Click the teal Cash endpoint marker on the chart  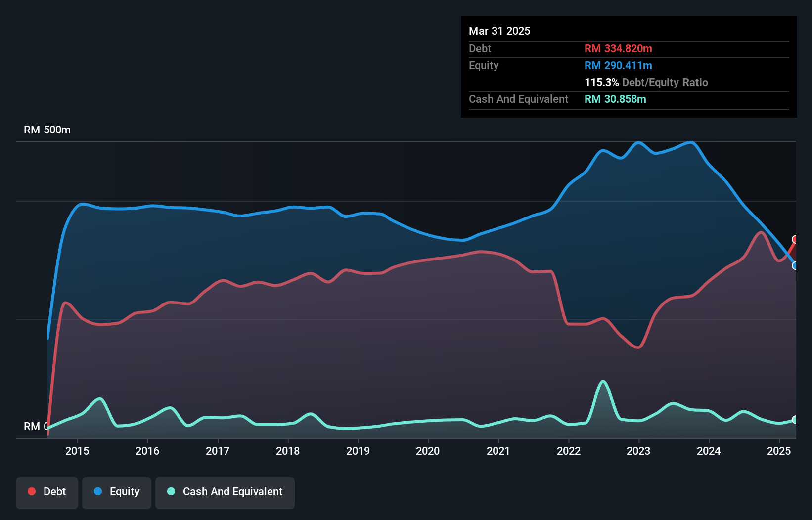795,420
